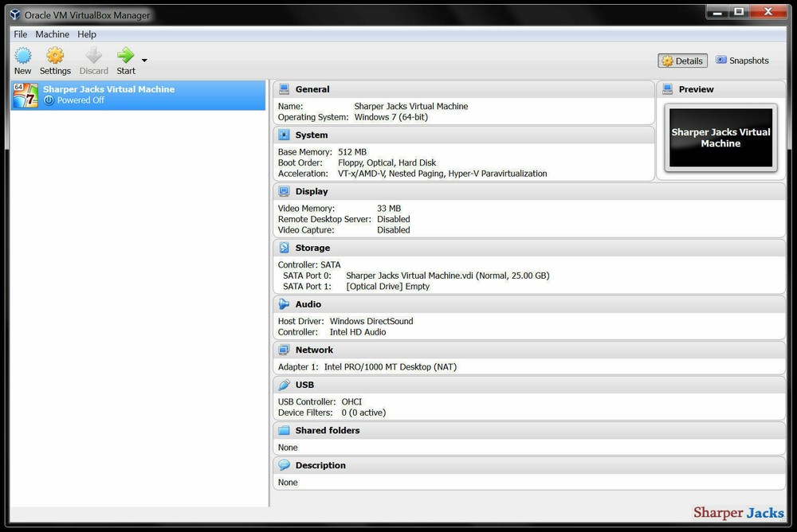Image resolution: width=797 pixels, height=532 pixels.
Task: Open the File menu
Action: (x=19, y=34)
